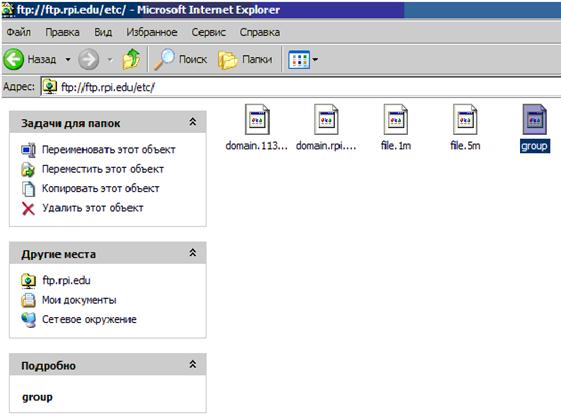
Task: Toggle the Папки folders pane button
Action: [x=245, y=59]
